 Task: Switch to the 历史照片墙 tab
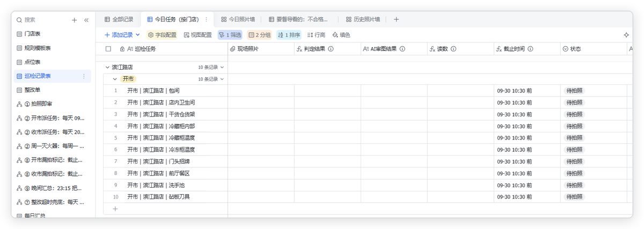363,19
